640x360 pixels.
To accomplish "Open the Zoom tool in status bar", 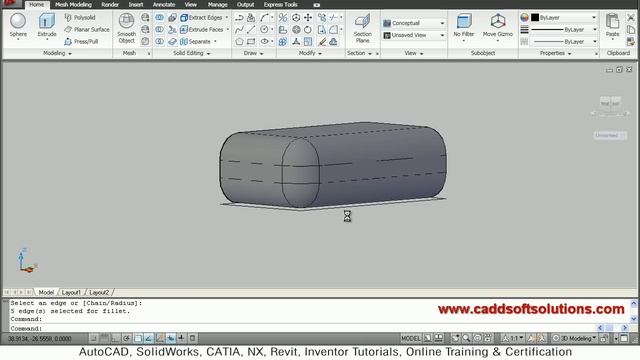I will (x=466, y=338).
